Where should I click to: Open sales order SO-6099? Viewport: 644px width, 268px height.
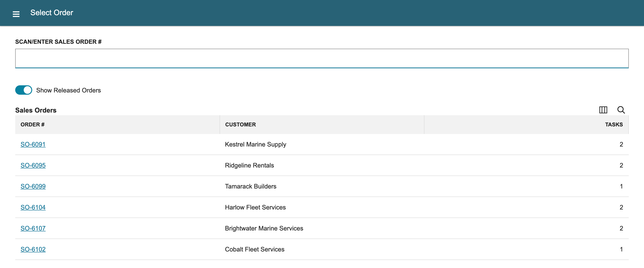[x=33, y=186]
